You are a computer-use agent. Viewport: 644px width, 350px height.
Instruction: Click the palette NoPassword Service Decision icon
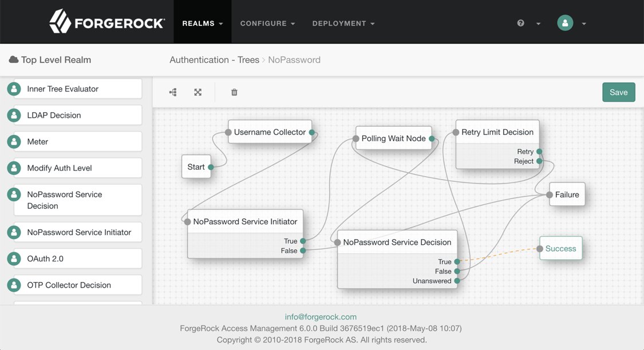tap(14, 194)
